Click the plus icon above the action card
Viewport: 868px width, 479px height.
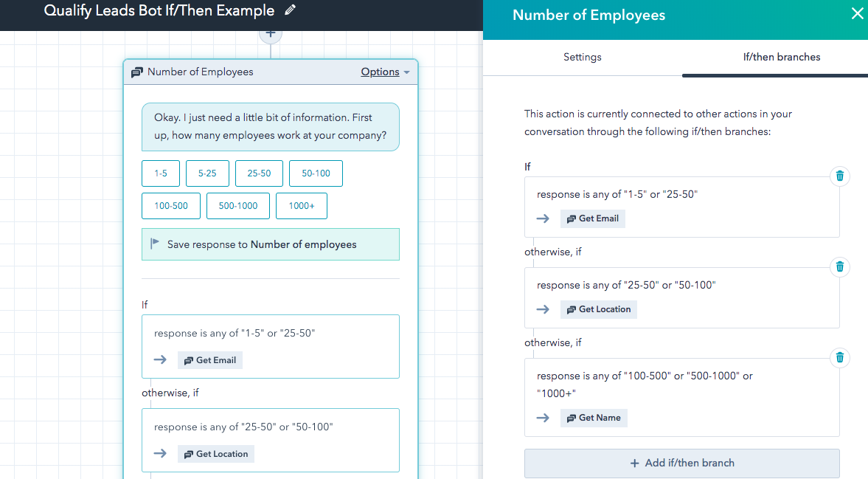(271, 33)
